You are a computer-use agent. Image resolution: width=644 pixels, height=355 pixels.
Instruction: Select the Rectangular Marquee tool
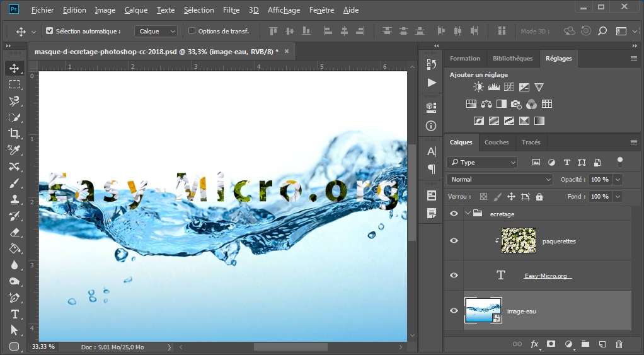click(14, 84)
